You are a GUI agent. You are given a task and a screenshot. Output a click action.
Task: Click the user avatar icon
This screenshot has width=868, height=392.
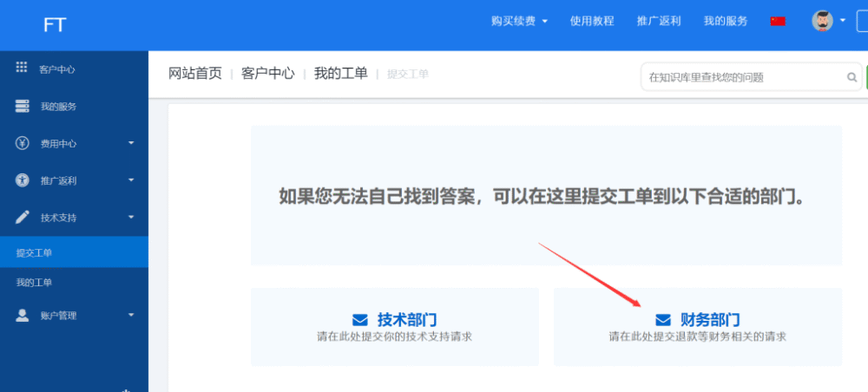click(822, 21)
